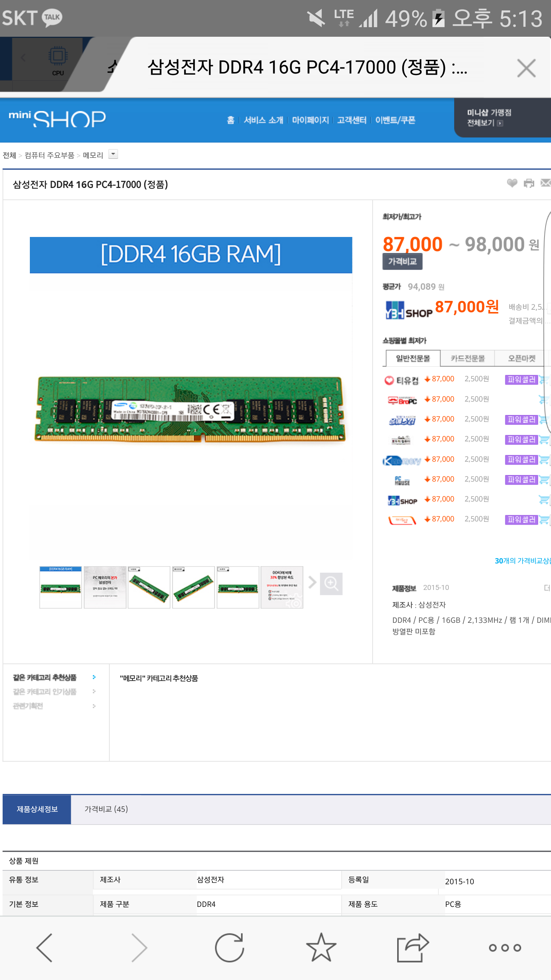Select third thumbnail of angled RAM
The image size is (551, 980).
pos(149,587)
